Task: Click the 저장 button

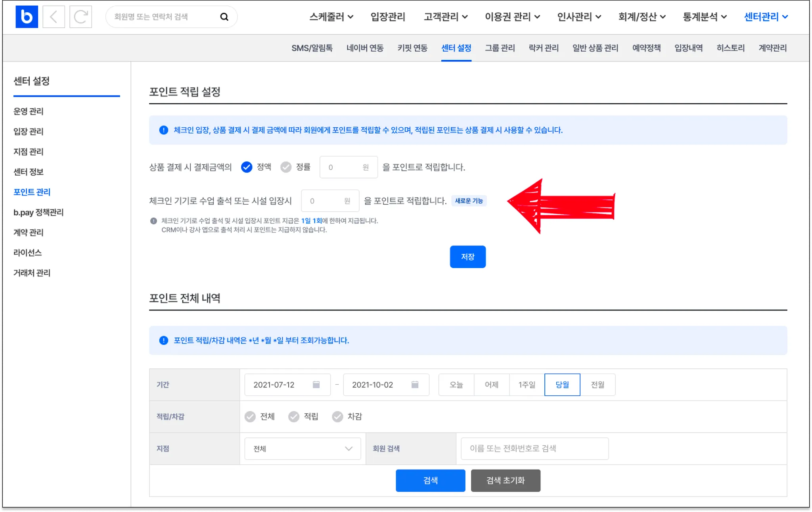Action: [x=467, y=257]
